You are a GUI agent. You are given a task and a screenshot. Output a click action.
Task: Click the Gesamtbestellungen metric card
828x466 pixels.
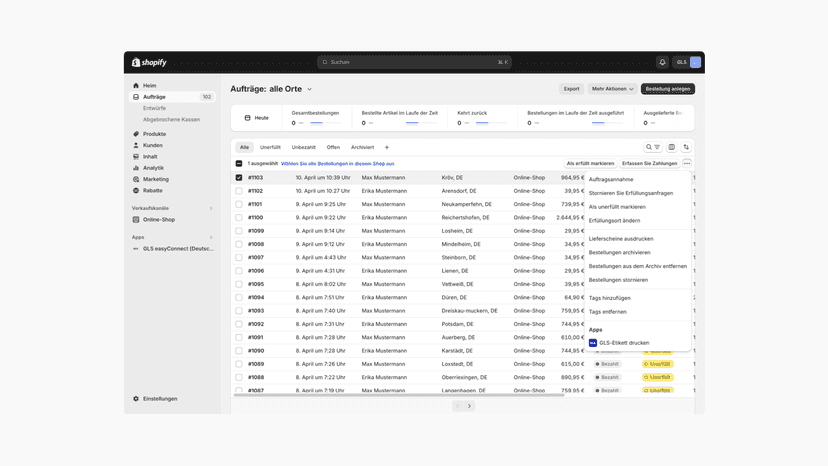317,118
